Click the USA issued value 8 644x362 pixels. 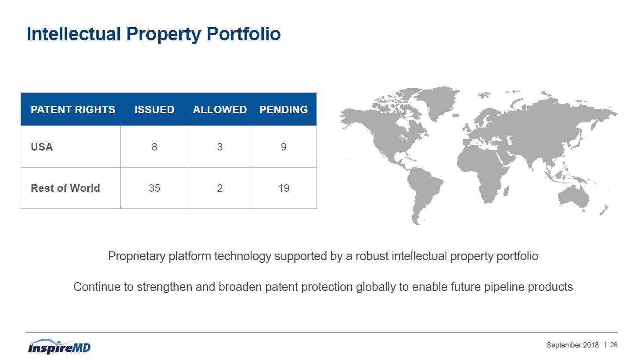tap(155, 147)
